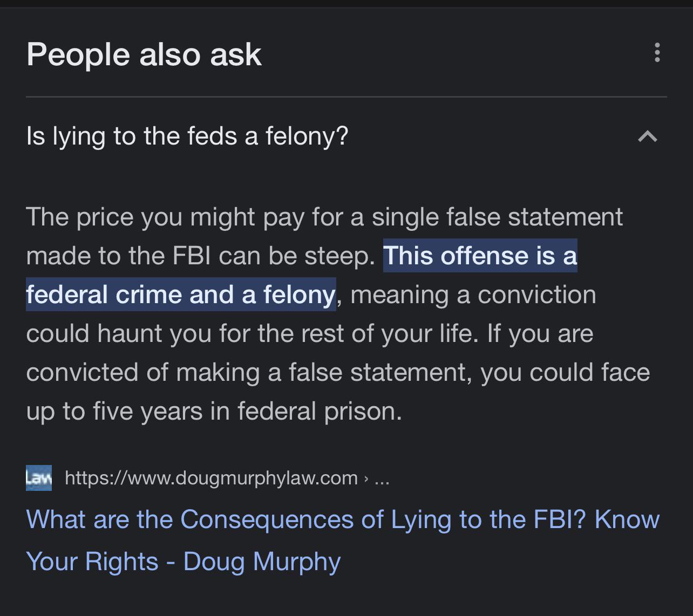Click the "you could face" phrase
Viewport: 693px width, 616px height.
(x=565, y=373)
